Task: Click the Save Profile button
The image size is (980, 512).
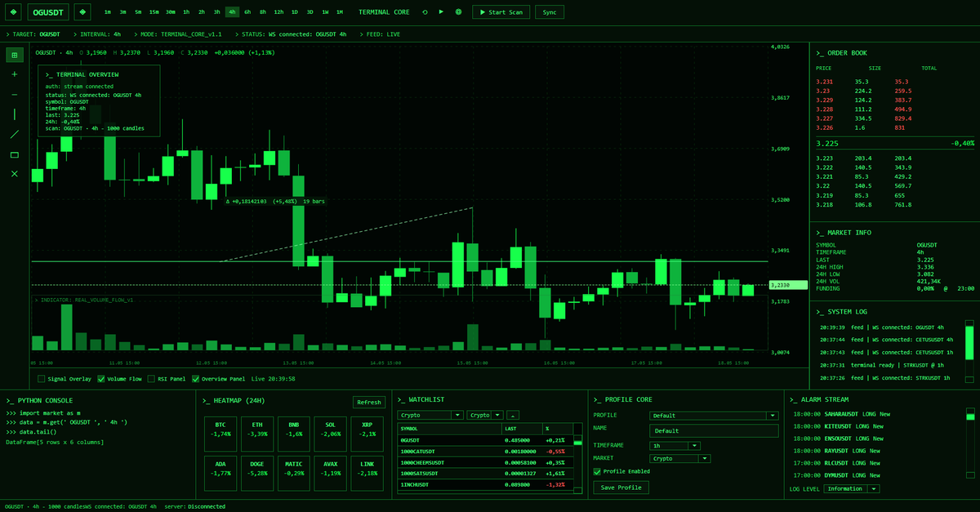Action: 621,488
